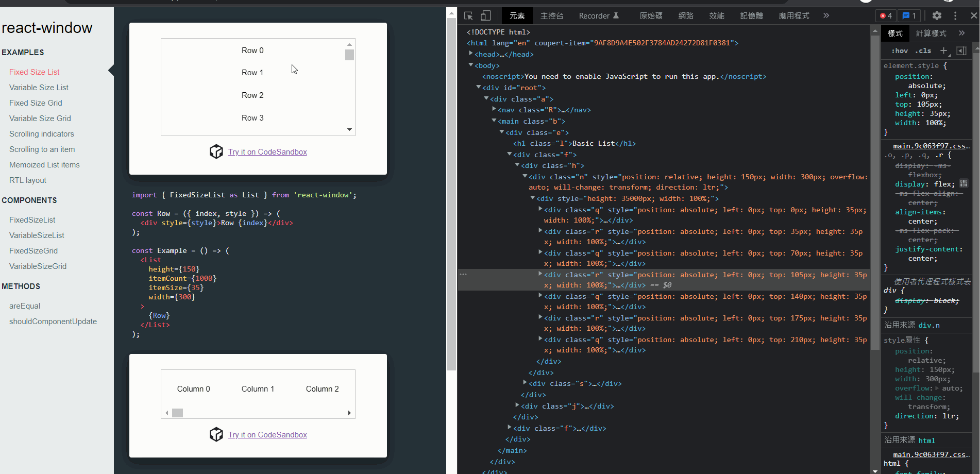This screenshot has height=474, width=980.
Task: Click scroll-up arrow in Row list
Action: click(x=349, y=44)
